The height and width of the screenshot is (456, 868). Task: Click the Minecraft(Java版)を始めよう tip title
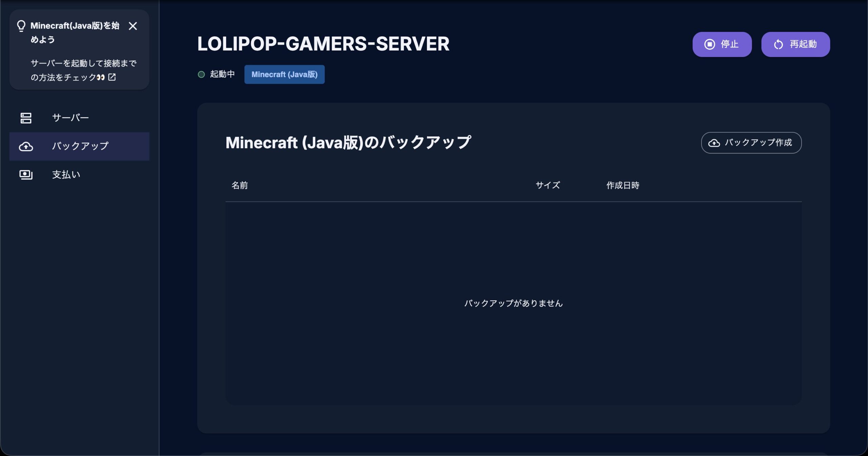pyautogui.click(x=75, y=33)
